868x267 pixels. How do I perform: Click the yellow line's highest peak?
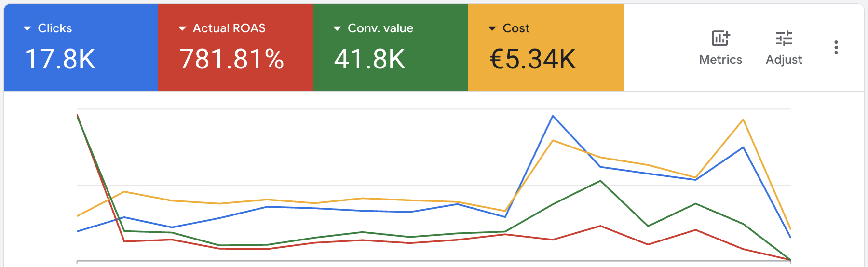tap(743, 120)
